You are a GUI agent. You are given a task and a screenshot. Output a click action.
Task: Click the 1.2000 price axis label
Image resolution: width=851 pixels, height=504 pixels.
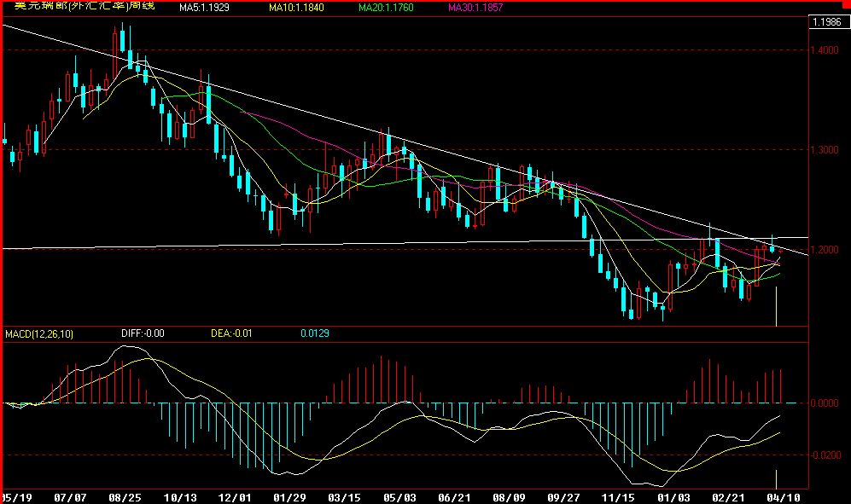pos(827,250)
